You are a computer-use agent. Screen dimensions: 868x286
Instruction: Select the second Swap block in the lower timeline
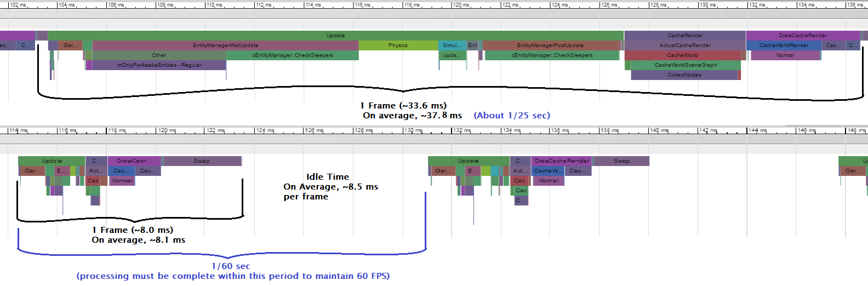tap(621, 161)
